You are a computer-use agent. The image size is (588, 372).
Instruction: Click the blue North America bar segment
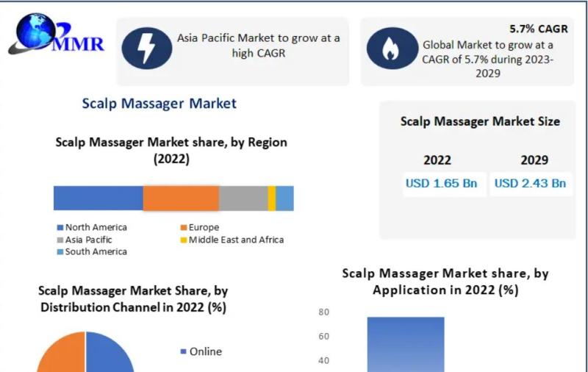98,198
